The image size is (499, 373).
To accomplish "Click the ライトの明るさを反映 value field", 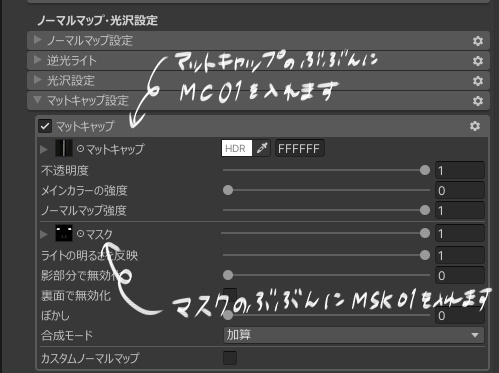I will (x=460, y=256).
